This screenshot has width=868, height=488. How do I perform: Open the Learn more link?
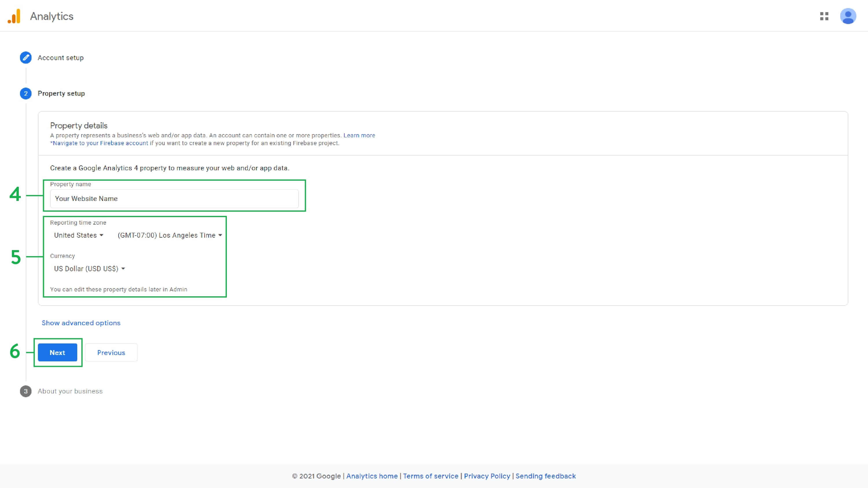pyautogui.click(x=359, y=135)
